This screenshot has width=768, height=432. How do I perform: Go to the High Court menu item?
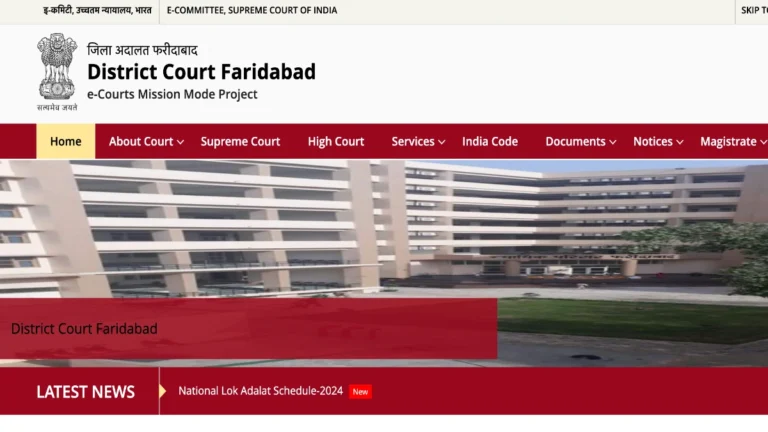(x=336, y=142)
